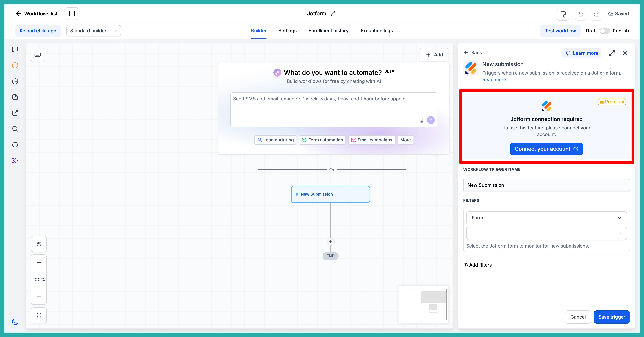644x337 pixels.
Task: Redo the last change
Action: [x=596, y=14]
